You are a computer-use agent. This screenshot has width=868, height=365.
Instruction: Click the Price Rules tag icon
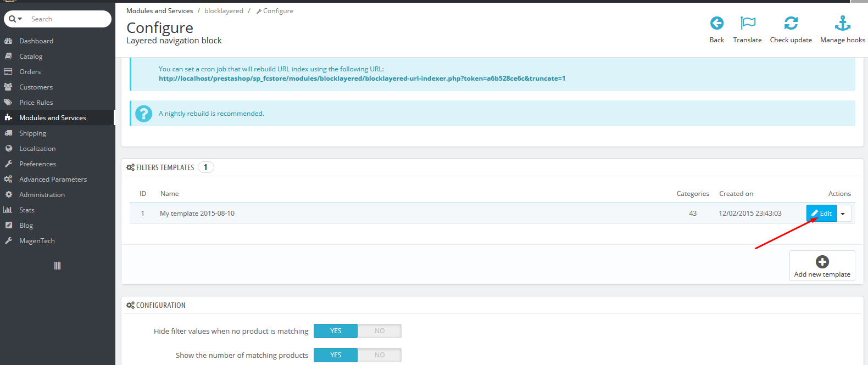(8, 103)
